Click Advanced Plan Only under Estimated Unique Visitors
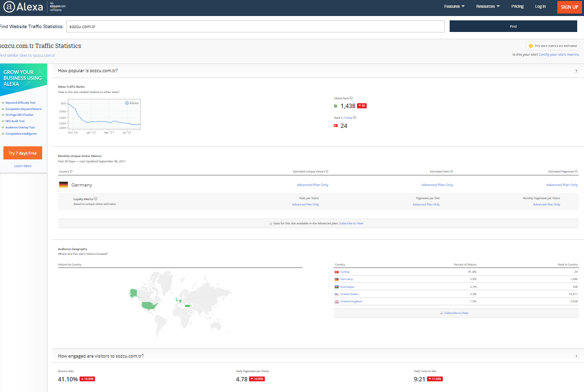 [312, 185]
